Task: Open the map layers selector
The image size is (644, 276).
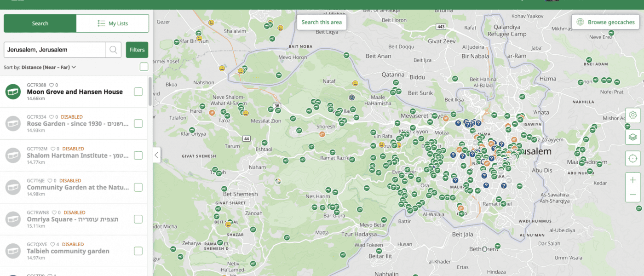Action: click(x=633, y=137)
